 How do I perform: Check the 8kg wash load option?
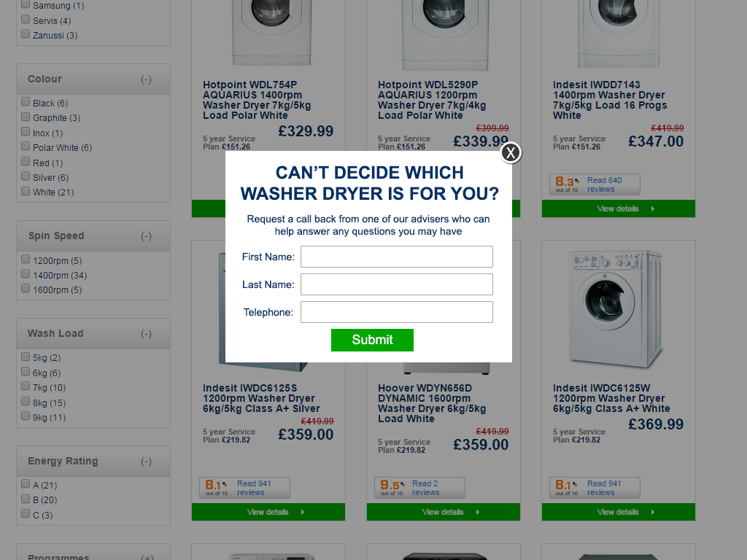click(26, 402)
